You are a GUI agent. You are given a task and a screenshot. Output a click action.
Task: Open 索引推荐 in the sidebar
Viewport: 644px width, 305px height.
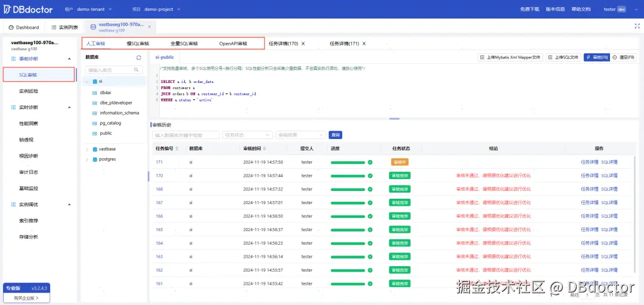tap(29, 220)
